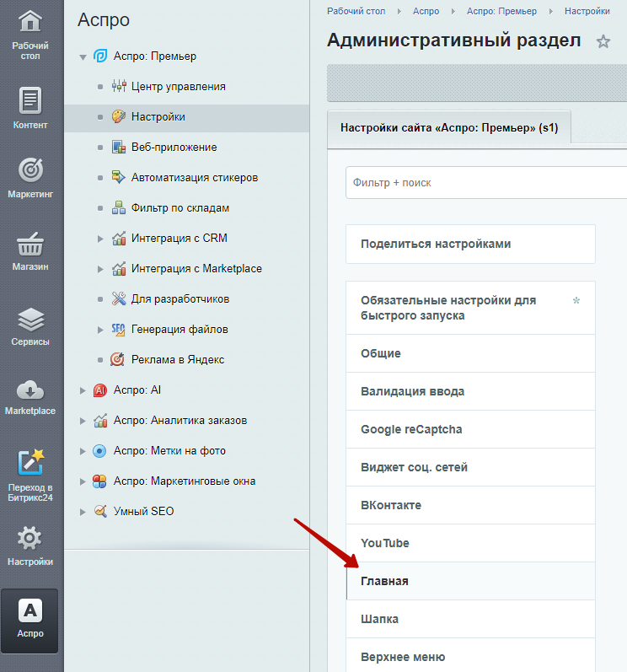
Task: Open Обязательные настройки для быстрого запуска
Action: [x=470, y=308]
